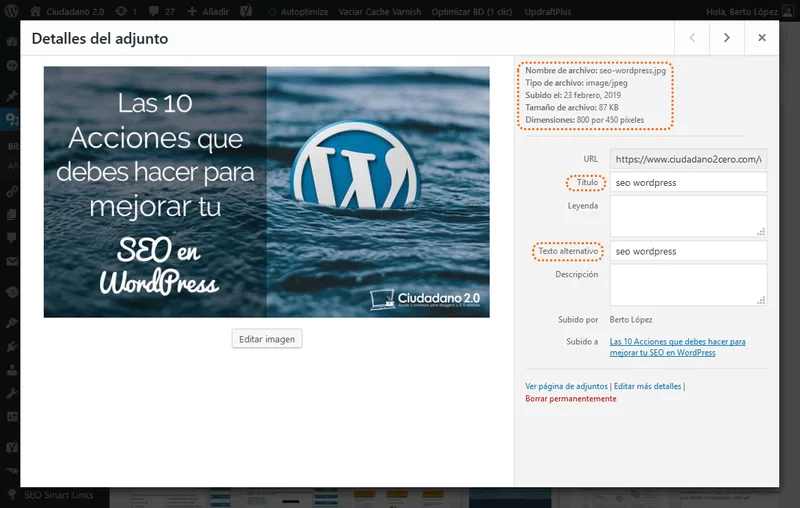Click inside the Descripción text area
800x508 pixels.
pos(688,285)
